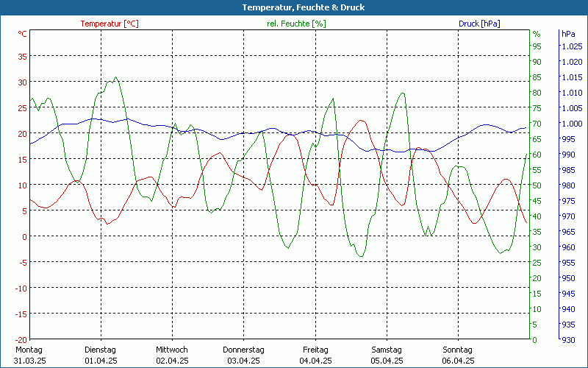Click the date '03.04.25'
The height and width of the screenshot is (368, 588).
coord(243,361)
